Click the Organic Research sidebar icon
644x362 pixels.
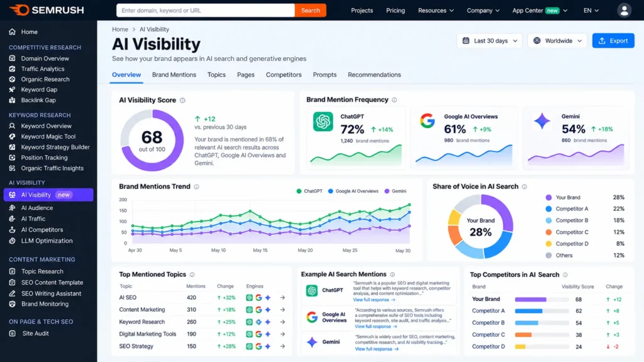(13, 79)
